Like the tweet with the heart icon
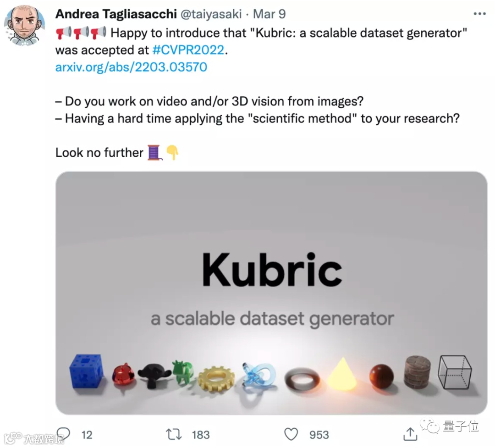This screenshot has height=448, width=495. coord(291,434)
